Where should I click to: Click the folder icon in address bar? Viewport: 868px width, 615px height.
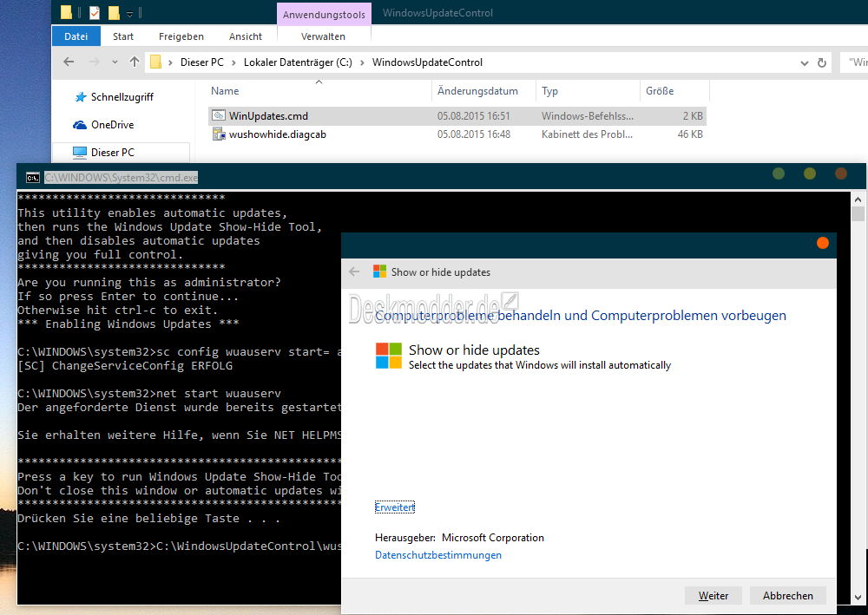tap(156, 62)
